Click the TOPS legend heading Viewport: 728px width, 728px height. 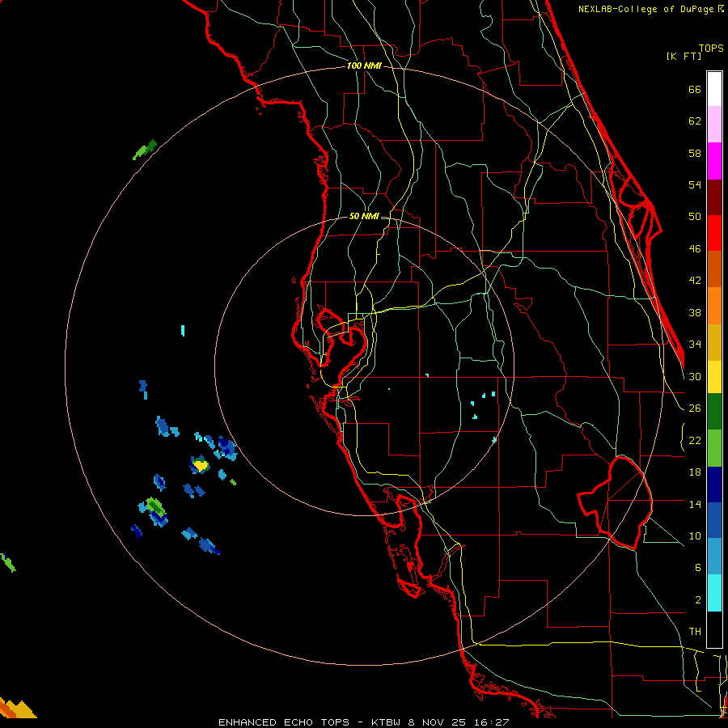pos(711,48)
